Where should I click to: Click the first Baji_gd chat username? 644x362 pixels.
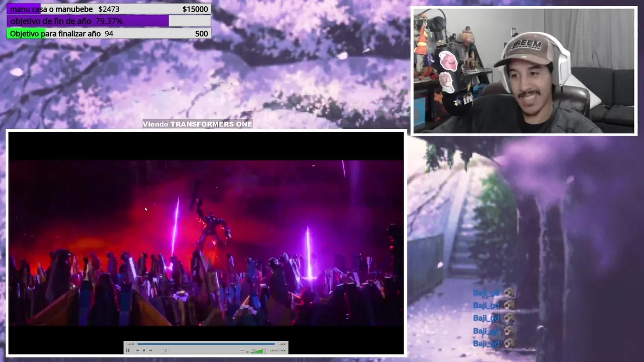click(x=486, y=293)
